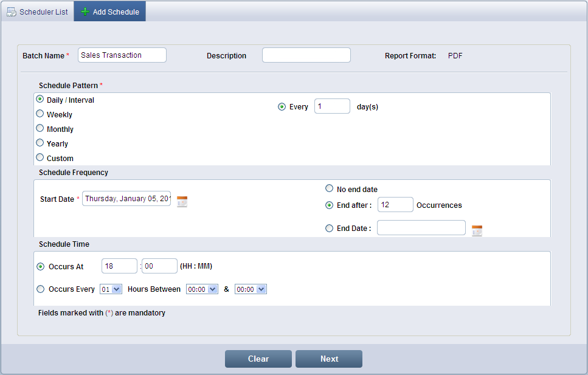Image resolution: width=588 pixels, height=375 pixels.
Task: Switch to the Scheduler List tab
Action: pos(37,12)
